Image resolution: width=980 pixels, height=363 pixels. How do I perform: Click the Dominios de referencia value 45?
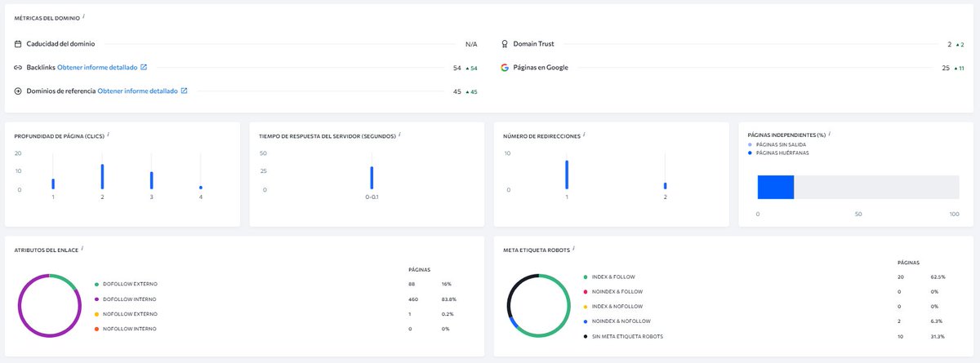click(x=457, y=91)
